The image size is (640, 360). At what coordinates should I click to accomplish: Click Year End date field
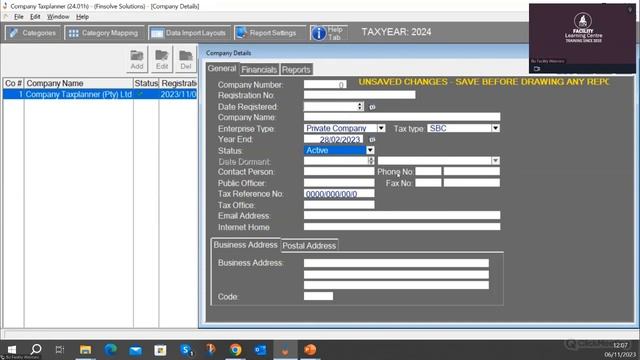[x=333, y=140]
